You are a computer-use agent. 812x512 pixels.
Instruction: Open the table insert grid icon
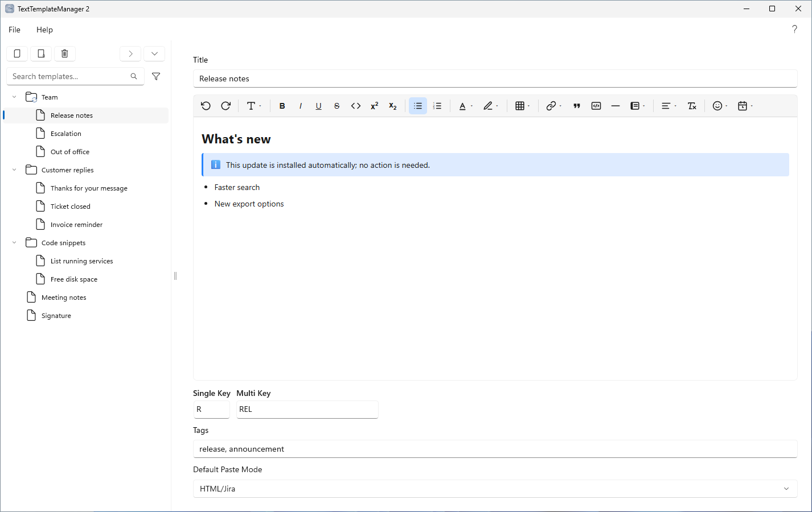tap(522, 106)
